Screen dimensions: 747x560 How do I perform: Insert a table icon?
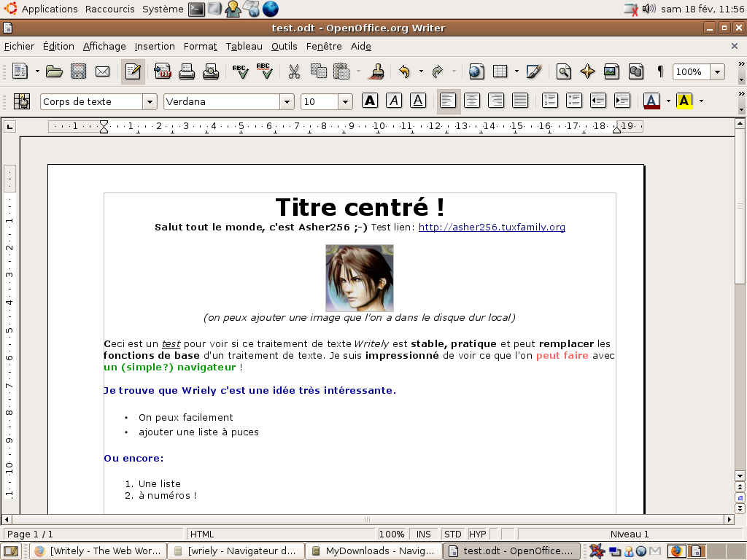tap(500, 71)
